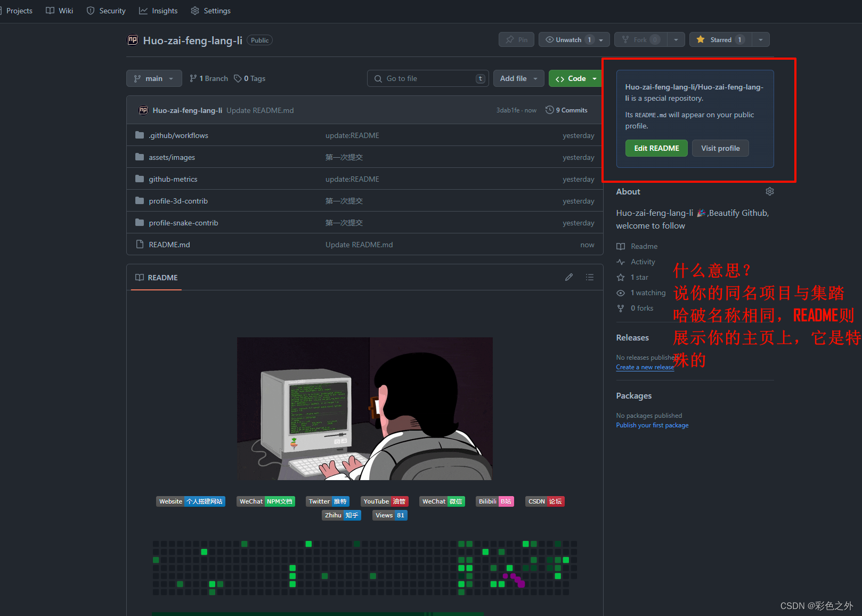Click the Fork button
This screenshot has height=616, width=862.
point(641,39)
